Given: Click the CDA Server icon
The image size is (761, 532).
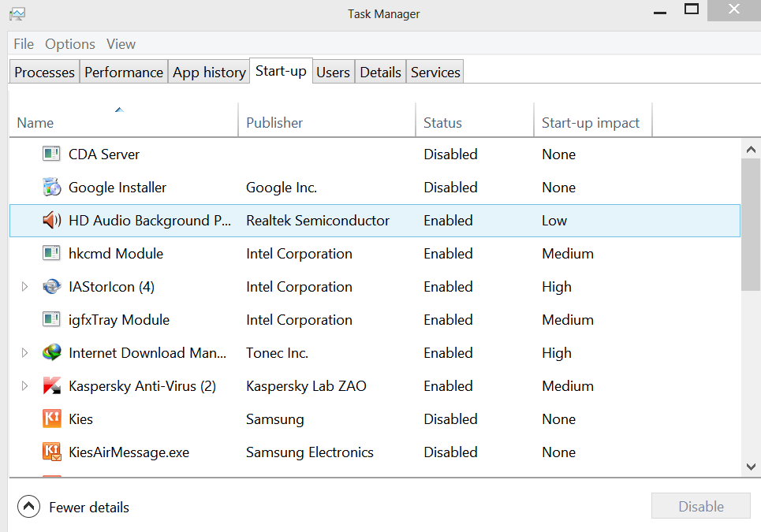Looking at the screenshot, I should pos(51,154).
